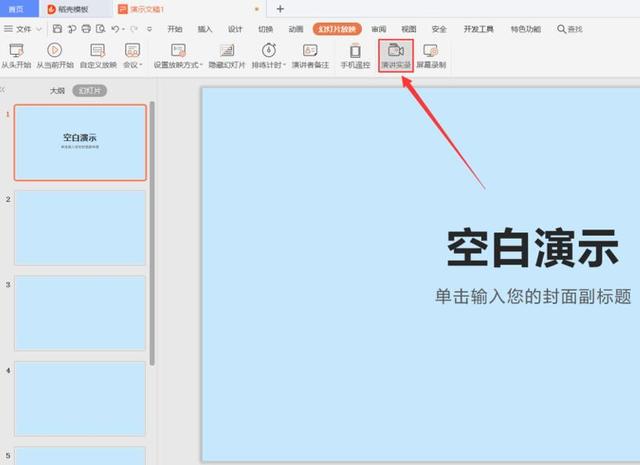The height and width of the screenshot is (465, 640).
Task: Click 排练计时 rehearse timing stopwatch icon
Action: click(269, 50)
